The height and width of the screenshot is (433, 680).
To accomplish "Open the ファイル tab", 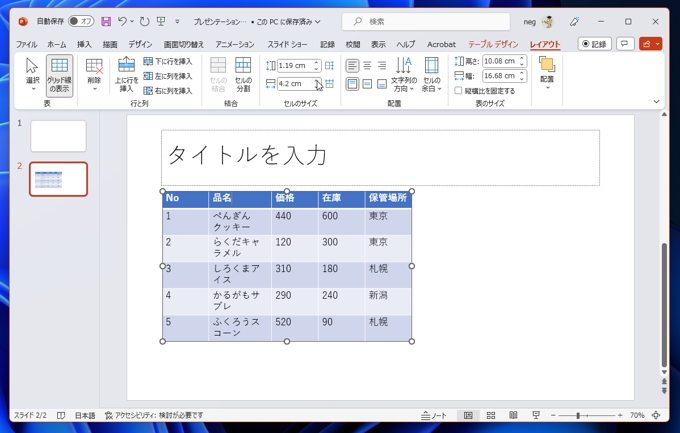I will tap(26, 44).
